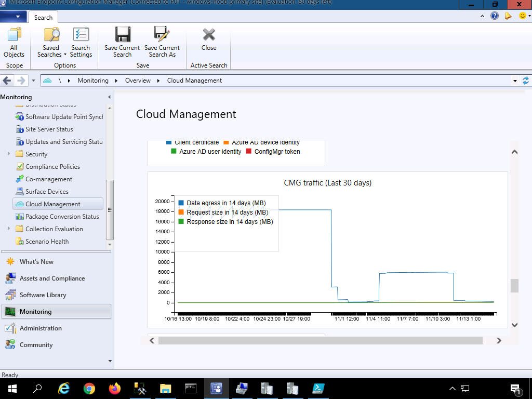Image resolution: width=532 pixels, height=399 pixels.
Task: Open the address bar dropdown arrow
Action: point(515,81)
